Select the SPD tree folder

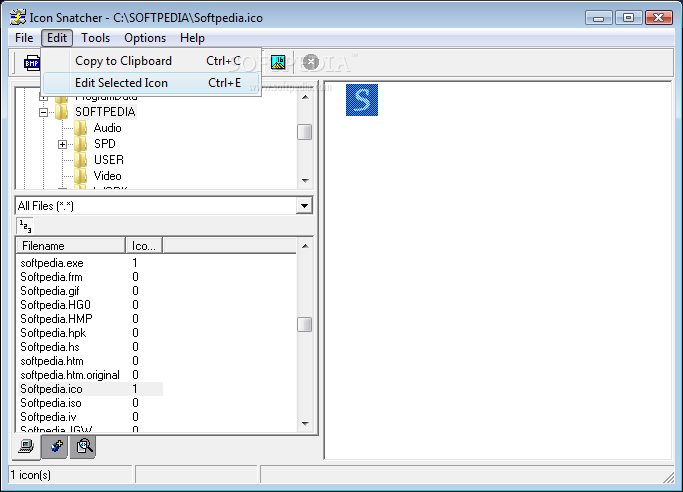pyautogui.click(x=105, y=144)
